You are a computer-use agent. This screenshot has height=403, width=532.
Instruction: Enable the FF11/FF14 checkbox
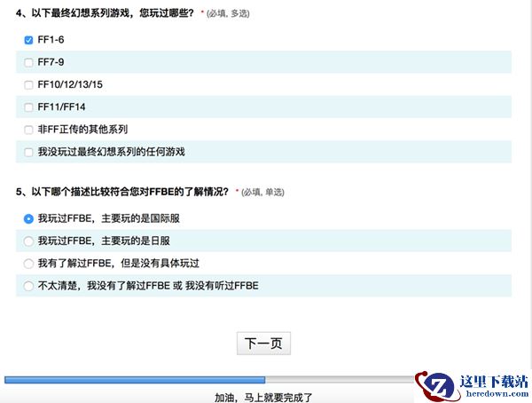click(29, 107)
